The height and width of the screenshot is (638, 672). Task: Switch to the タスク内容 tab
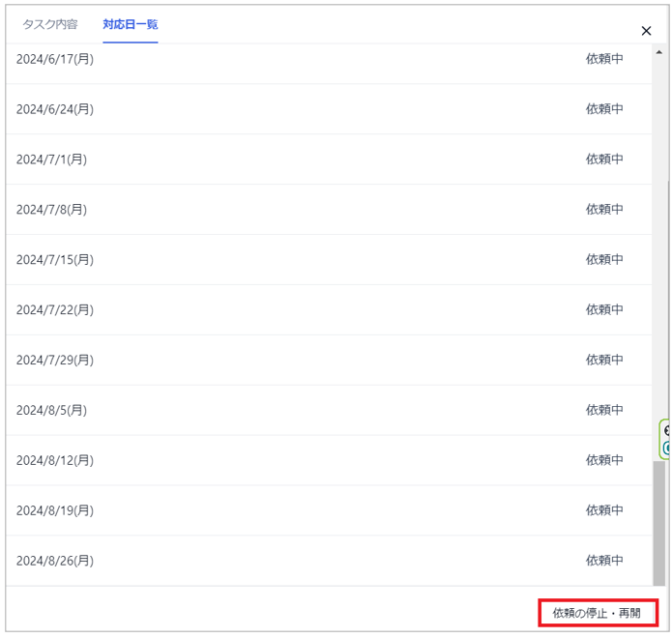coord(50,24)
